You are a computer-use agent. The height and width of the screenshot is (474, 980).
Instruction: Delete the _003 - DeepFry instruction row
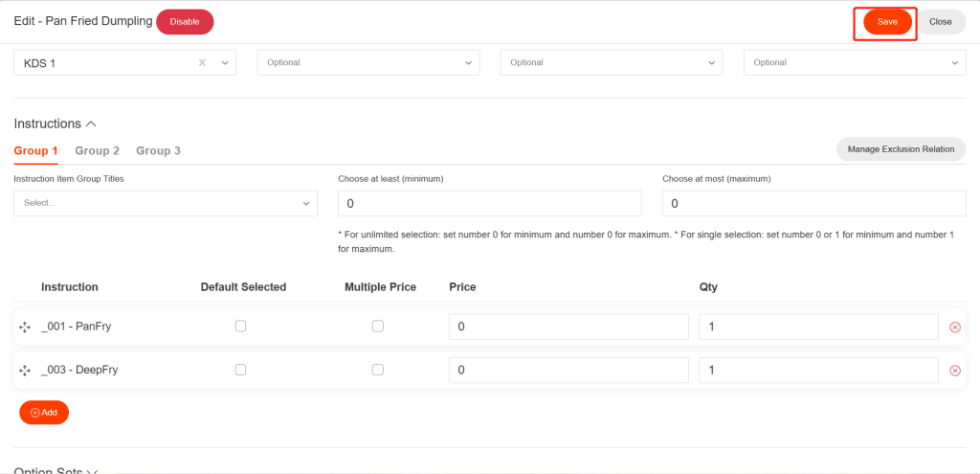(x=954, y=371)
